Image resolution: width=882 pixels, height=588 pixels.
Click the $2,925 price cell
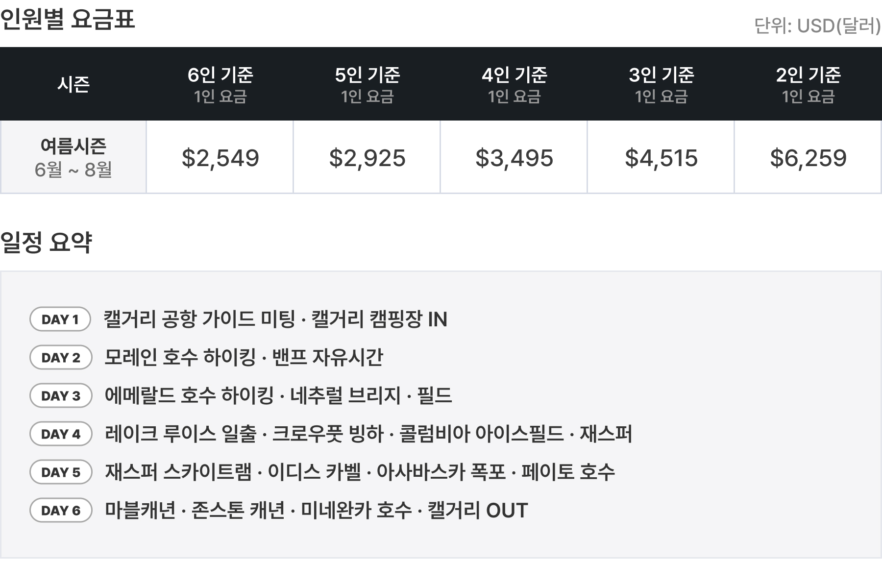(367, 158)
